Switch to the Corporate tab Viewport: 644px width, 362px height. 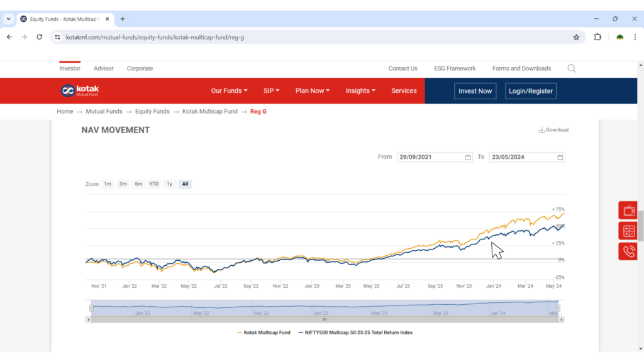point(140,69)
